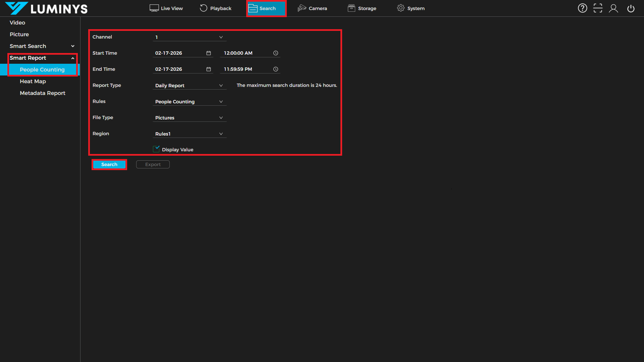Click the power logout icon
The image size is (644, 362).
pos(631,8)
